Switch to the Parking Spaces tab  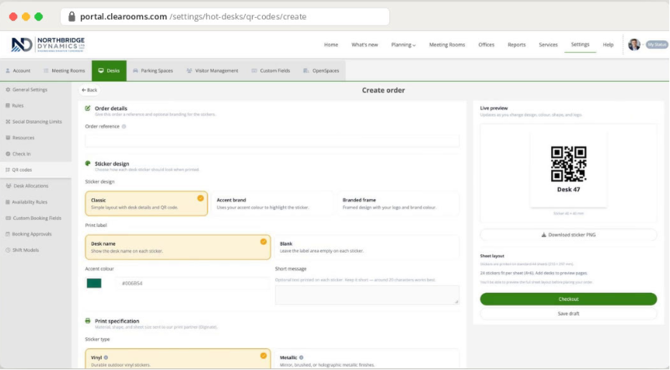153,70
